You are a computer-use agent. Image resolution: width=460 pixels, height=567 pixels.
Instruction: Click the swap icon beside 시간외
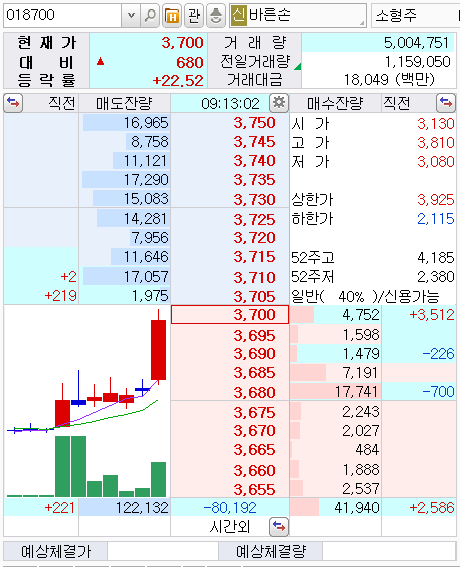tap(278, 527)
